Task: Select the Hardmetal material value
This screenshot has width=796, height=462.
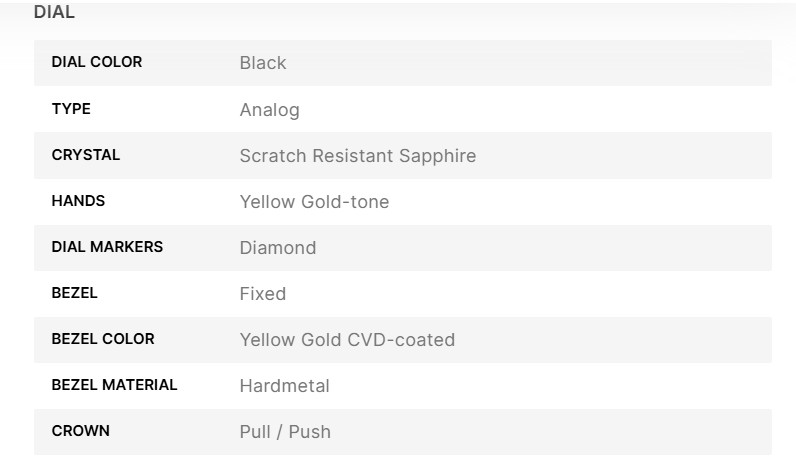Action: coord(284,386)
